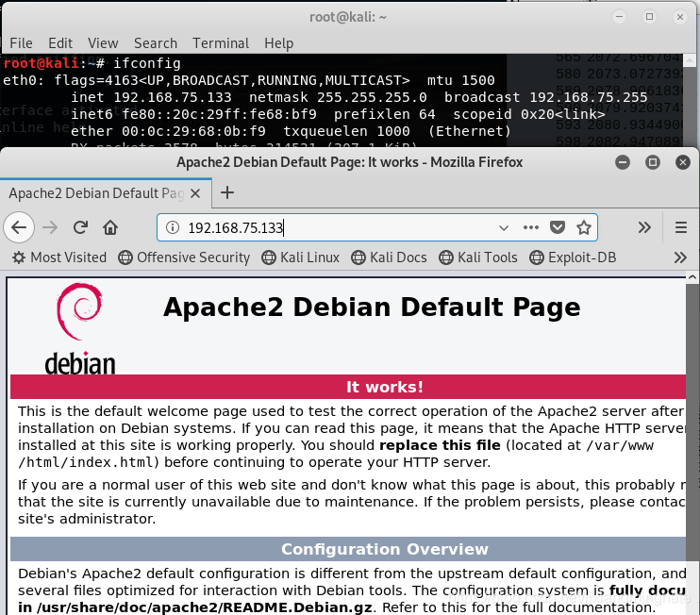
Task: Open Kali Tools bookmark
Action: pyautogui.click(x=478, y=258)
